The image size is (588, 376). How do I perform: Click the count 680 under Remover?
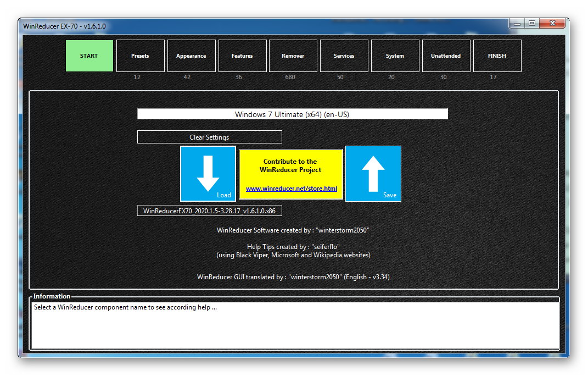(x=290, y=77)
